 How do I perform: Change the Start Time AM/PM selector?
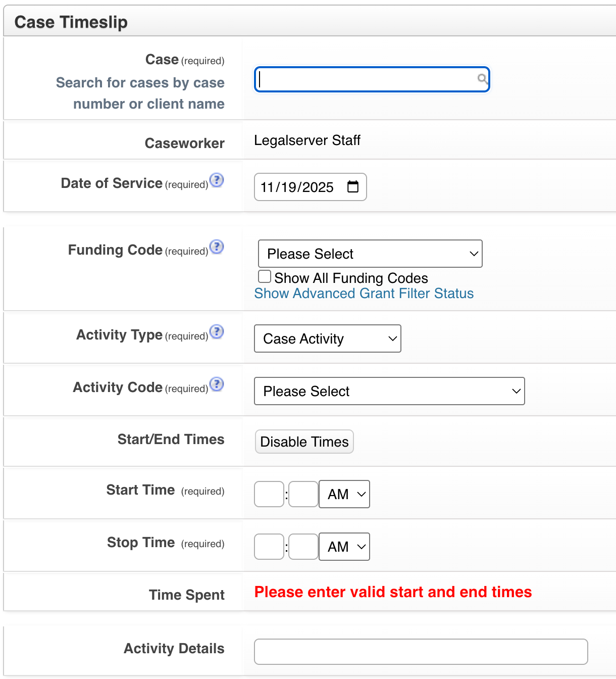344,494
